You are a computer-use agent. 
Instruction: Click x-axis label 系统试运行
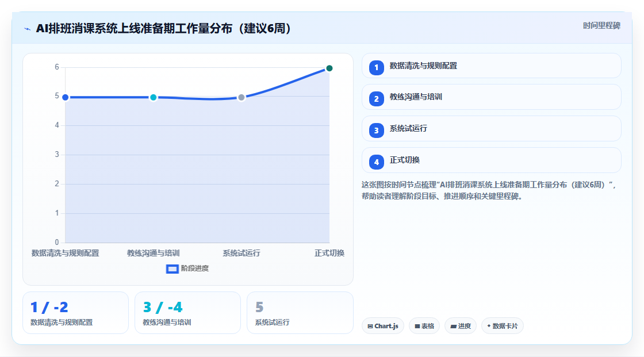(x=241, y=253)
